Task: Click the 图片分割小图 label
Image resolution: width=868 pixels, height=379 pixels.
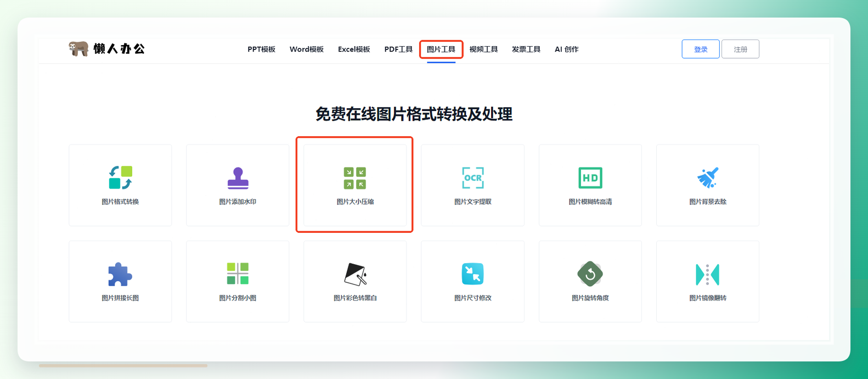Action: (238, 298)
